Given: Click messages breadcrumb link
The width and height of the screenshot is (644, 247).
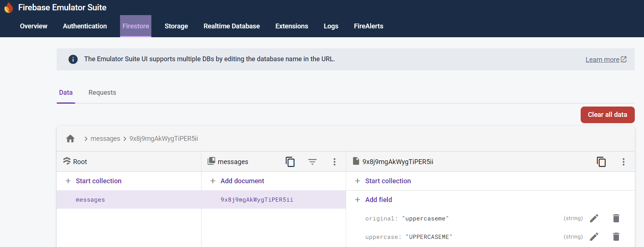Looking at the screenshot, I should click(x=105, y=139).
